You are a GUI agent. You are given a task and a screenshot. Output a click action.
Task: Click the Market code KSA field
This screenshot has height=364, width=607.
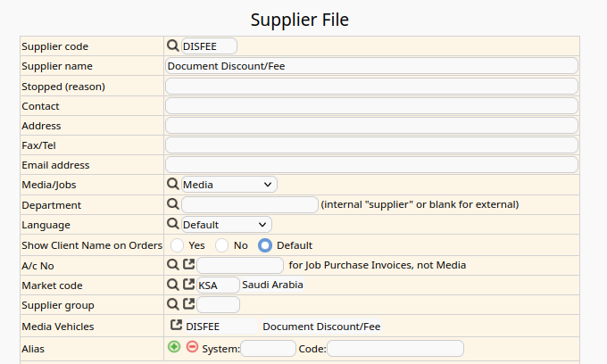(x=218, y=285)
